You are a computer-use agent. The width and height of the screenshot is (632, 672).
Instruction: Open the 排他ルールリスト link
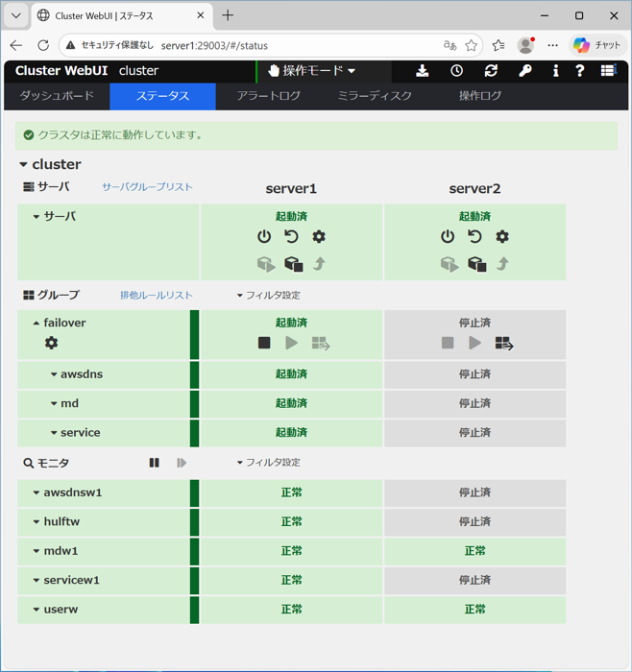tap(156, 296)
